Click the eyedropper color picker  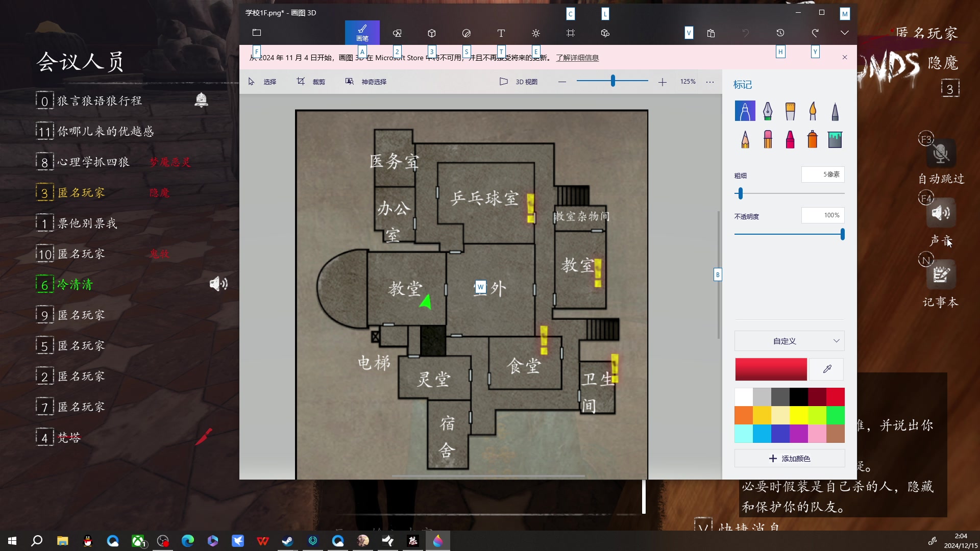click(827, 369)
